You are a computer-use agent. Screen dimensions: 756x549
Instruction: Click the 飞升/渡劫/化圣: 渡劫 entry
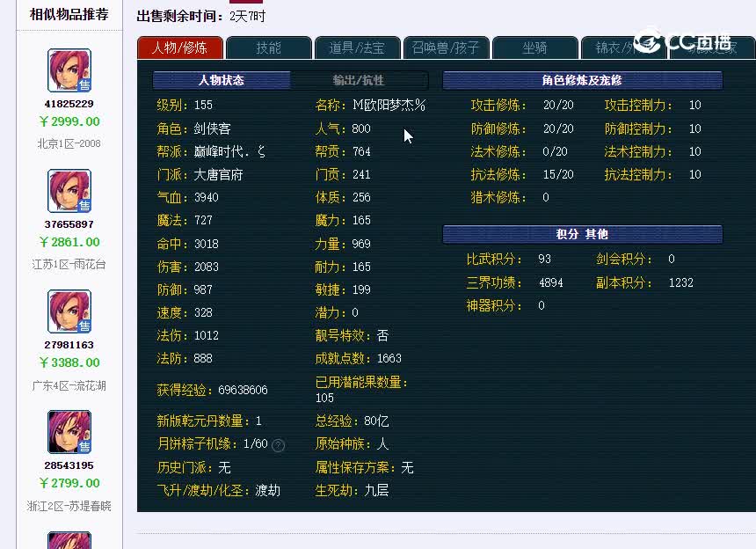(x=218, y=490)
